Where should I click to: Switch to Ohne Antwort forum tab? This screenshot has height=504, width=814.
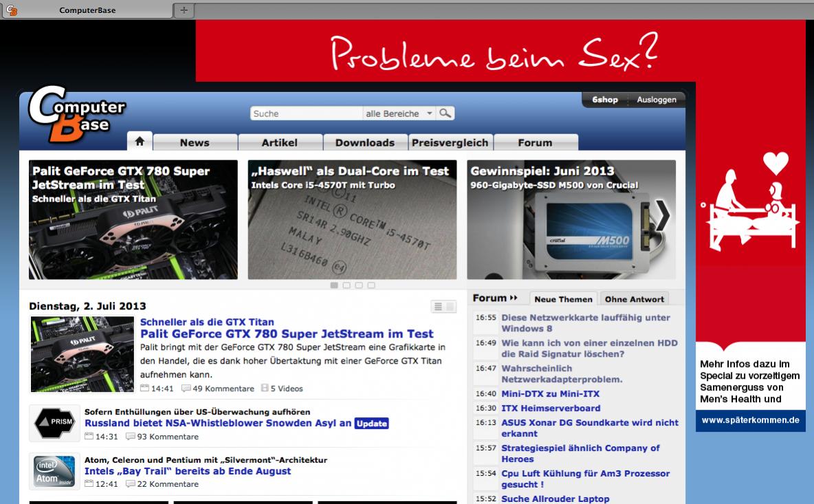[x=635, y=299]
